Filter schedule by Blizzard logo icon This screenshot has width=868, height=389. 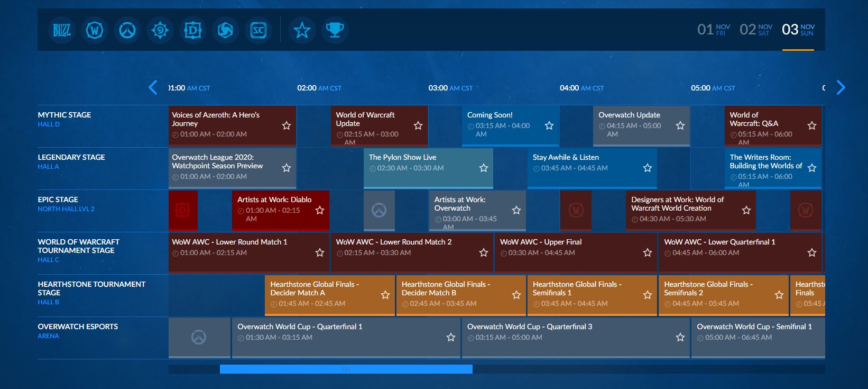pyautogui.click(x=62, y=30)
